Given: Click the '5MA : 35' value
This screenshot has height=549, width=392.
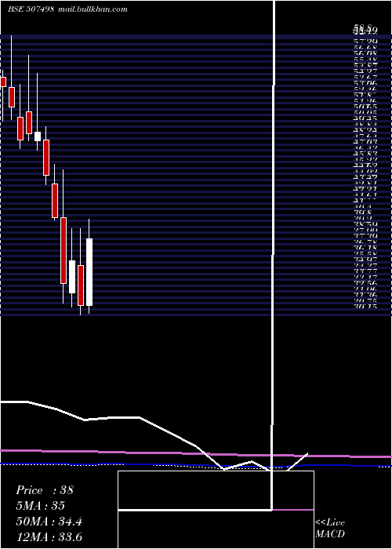Looking at the screenshot, I should pyautogui.click(x=41, y=506).
